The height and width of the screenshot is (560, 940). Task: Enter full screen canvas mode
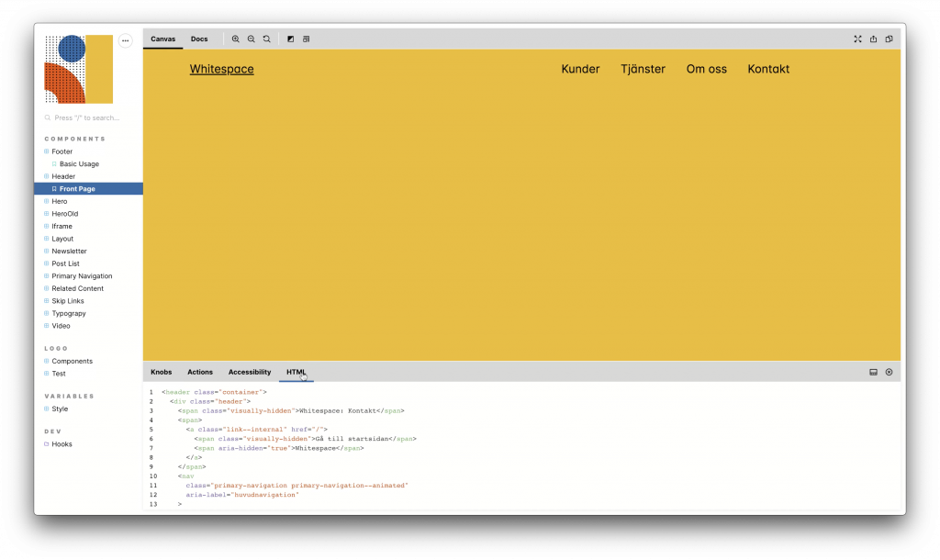point(857,39)
